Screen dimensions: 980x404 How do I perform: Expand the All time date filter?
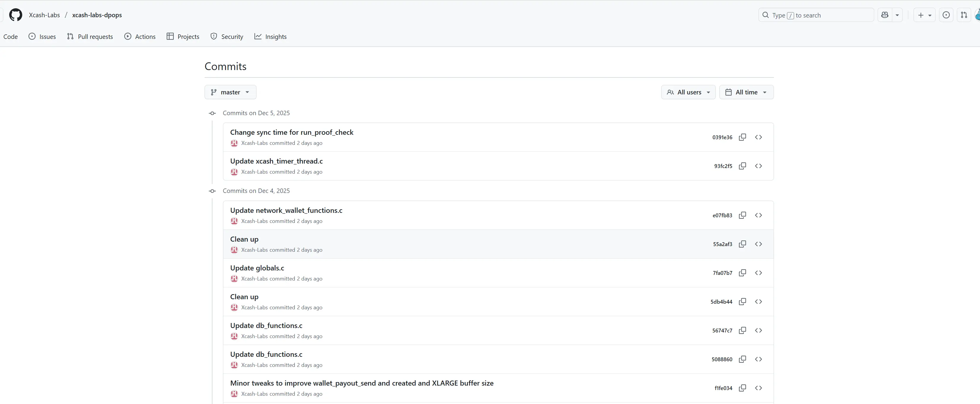click(746, 92)
